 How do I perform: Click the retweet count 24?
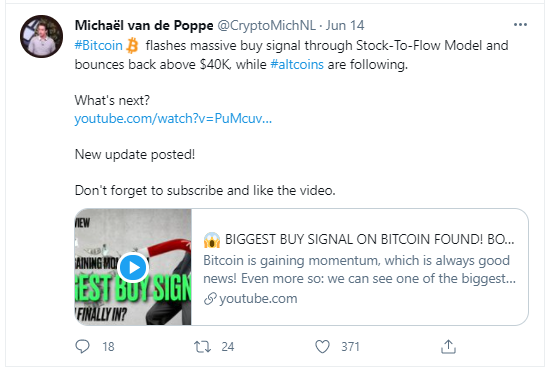click(x=227, y=347)
